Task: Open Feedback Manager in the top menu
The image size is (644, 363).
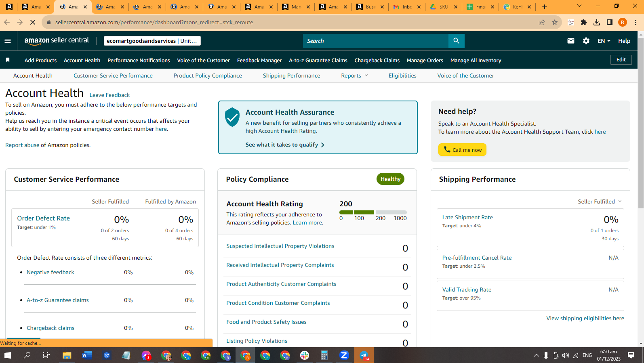Action: pos(259,60)
